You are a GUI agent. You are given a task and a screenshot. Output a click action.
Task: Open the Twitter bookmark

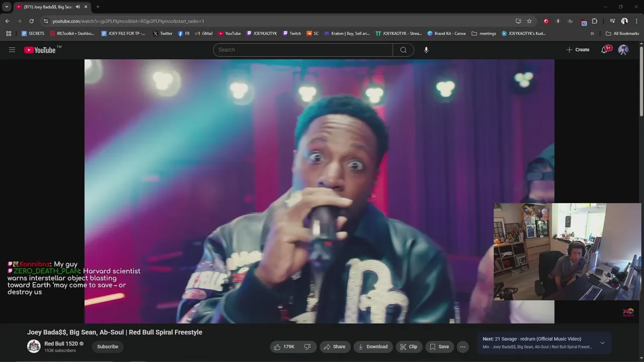click(x=163, y=34)
